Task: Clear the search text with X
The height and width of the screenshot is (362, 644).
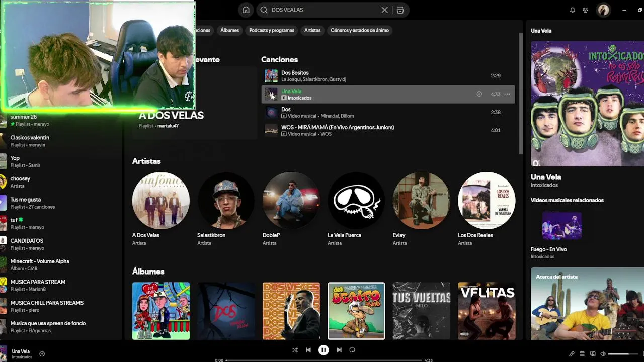Action: click(384, 10)
